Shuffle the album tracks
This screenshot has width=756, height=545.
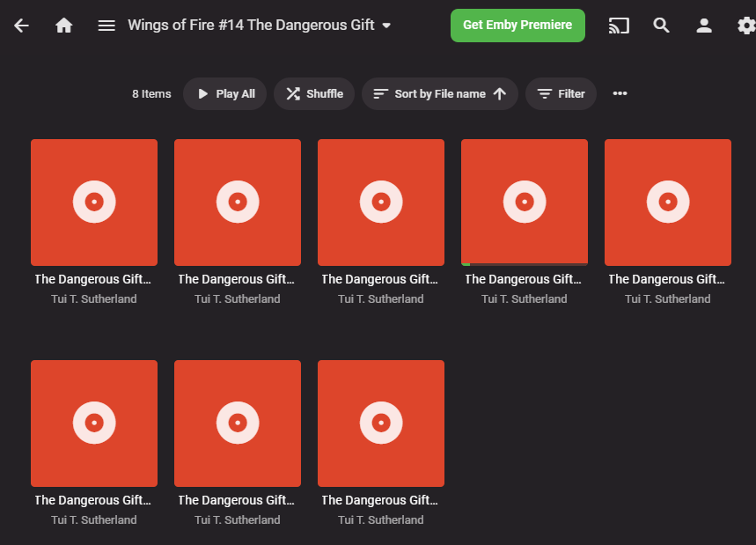314,93
